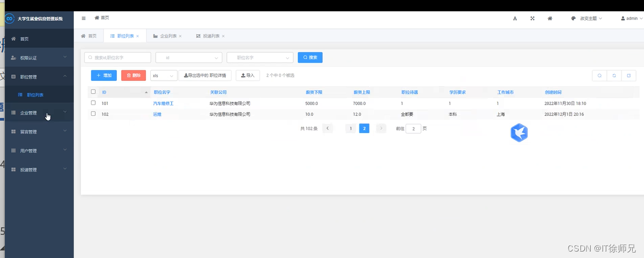Toggle fullscreen with the expand icon in header
Viewport: 644px width, 258px height.
(533, 18)
